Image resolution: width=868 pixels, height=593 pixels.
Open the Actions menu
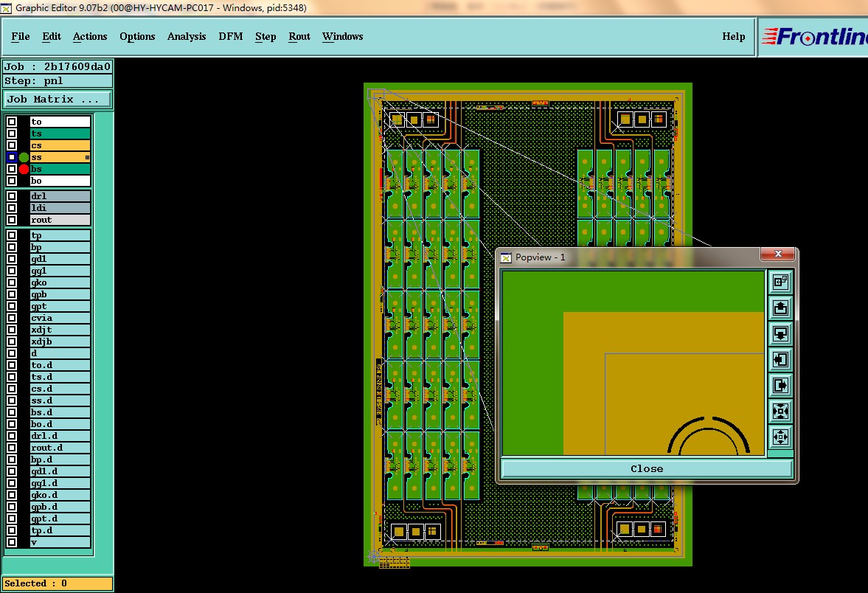tap(90, 37)
